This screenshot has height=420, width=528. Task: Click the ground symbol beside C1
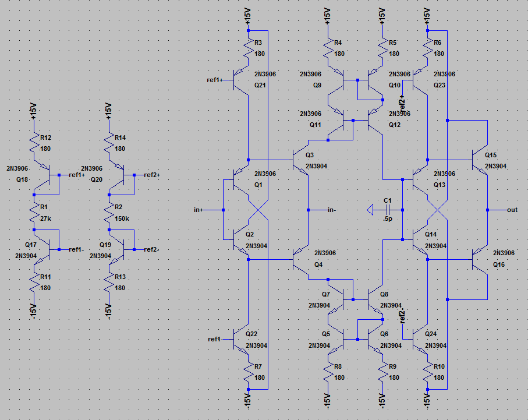(370, 209)
